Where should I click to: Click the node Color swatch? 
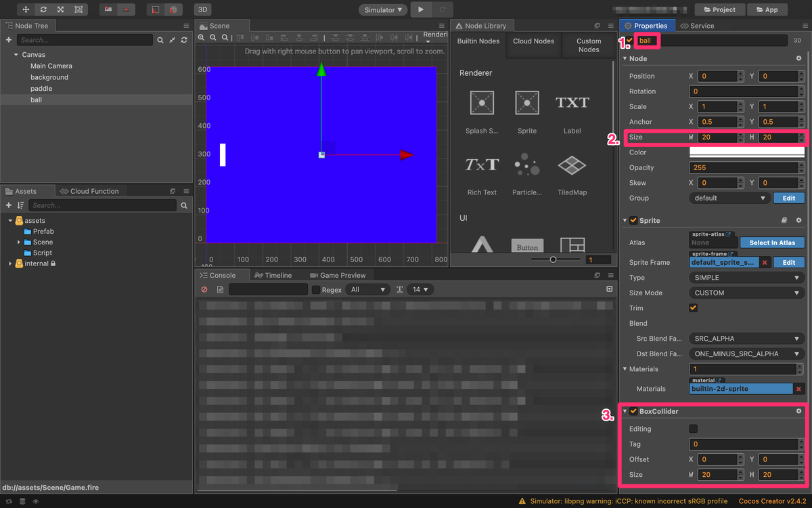pyautogui.click(x=746, y=152)
